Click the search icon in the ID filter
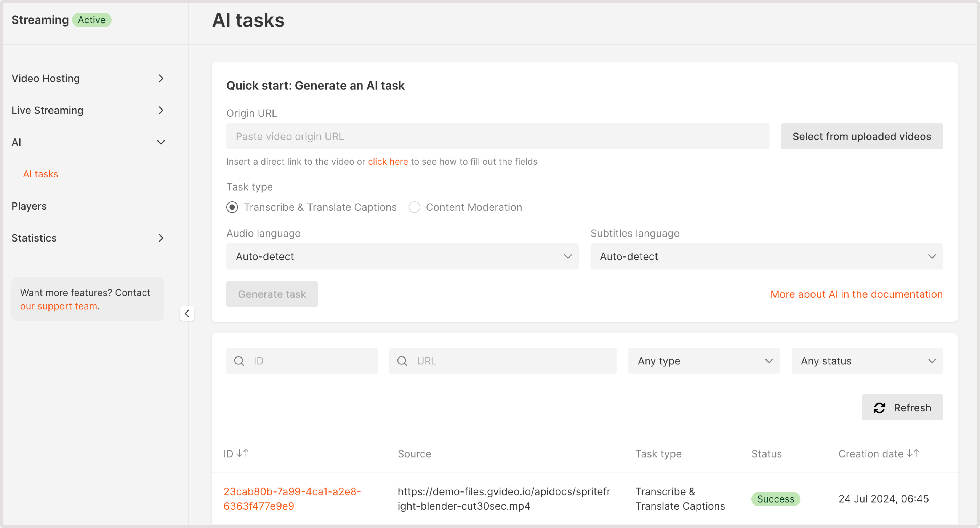 point(239,361)
